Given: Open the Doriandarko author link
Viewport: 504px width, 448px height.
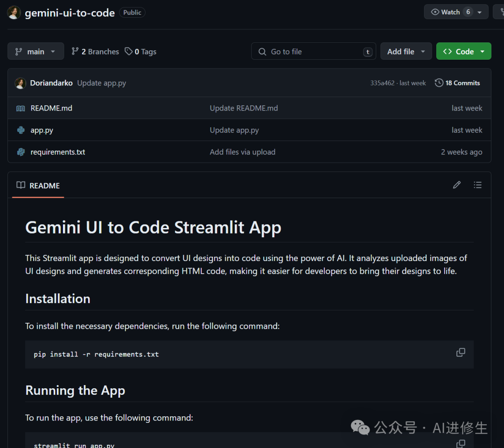Looking at the screenshot, I should 51,83.
